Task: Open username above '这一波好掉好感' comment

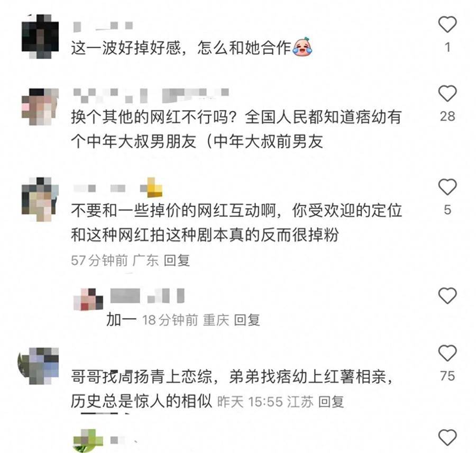Action: coord(103,26)
